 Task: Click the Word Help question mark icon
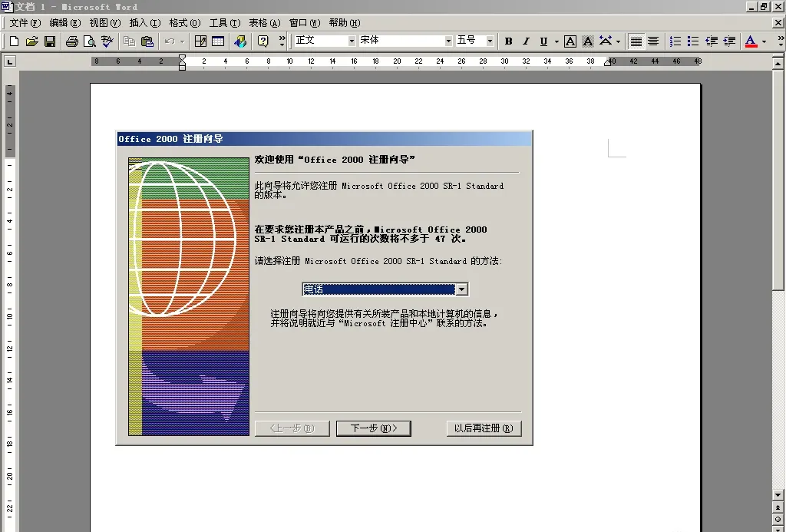pyautogui.click(x=263, y=41)
